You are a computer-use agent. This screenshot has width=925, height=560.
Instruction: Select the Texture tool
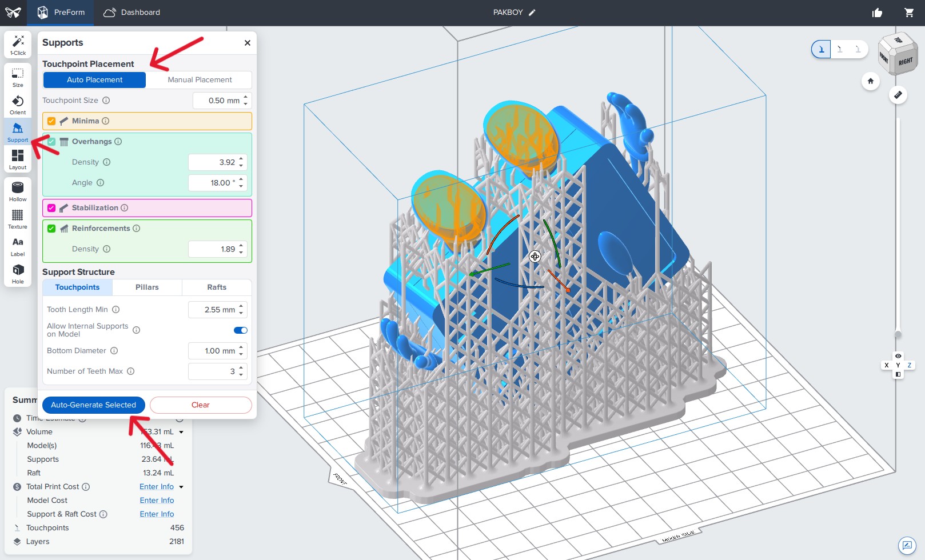[17, 218]
